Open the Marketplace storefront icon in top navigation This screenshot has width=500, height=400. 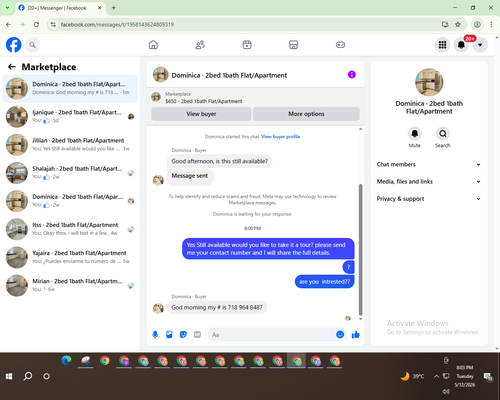pos(293,45)
